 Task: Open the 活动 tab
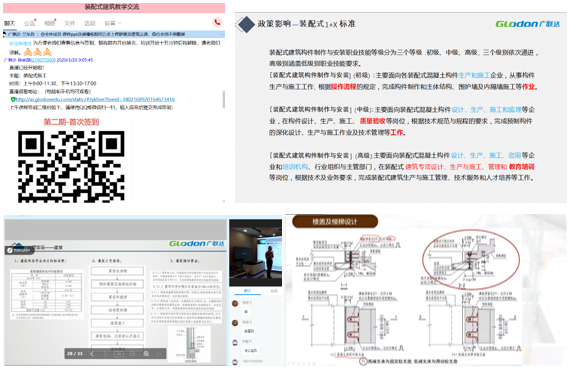click(x=89, y=23)
